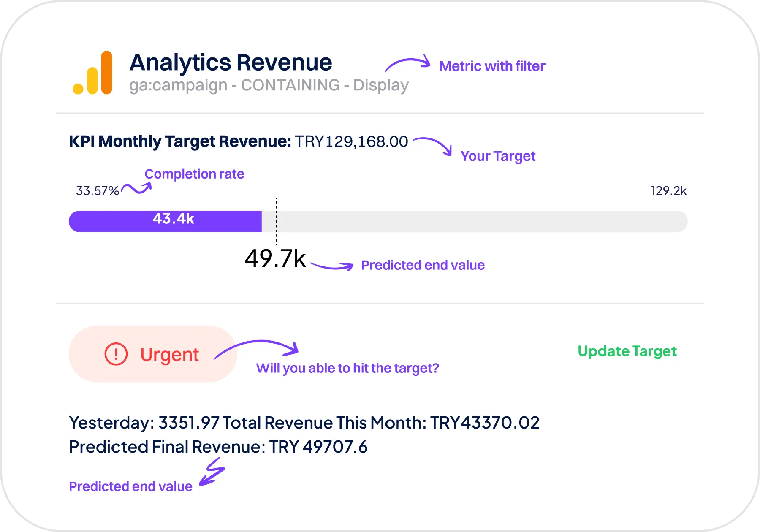Click the Predicted Final Revenue TRY 49707.6 line
This screenshot has width=760, height=532.
(218, 447)
